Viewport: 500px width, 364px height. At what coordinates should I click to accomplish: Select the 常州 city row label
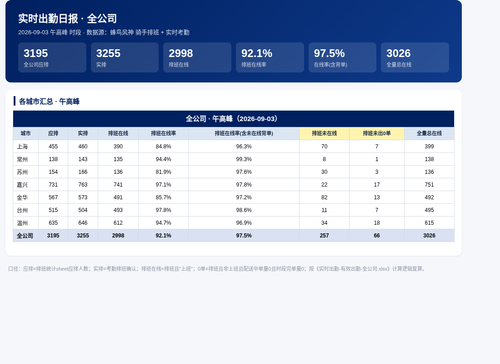tap(22, 159)
